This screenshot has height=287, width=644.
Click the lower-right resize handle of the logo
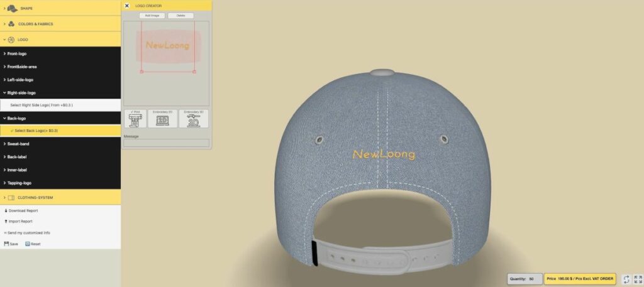pos(194,72)
